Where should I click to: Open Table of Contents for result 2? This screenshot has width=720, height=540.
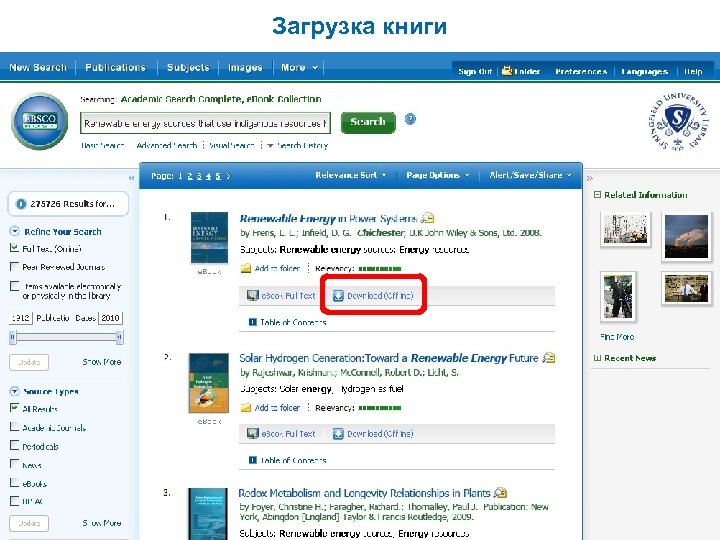tap(287, 460)
